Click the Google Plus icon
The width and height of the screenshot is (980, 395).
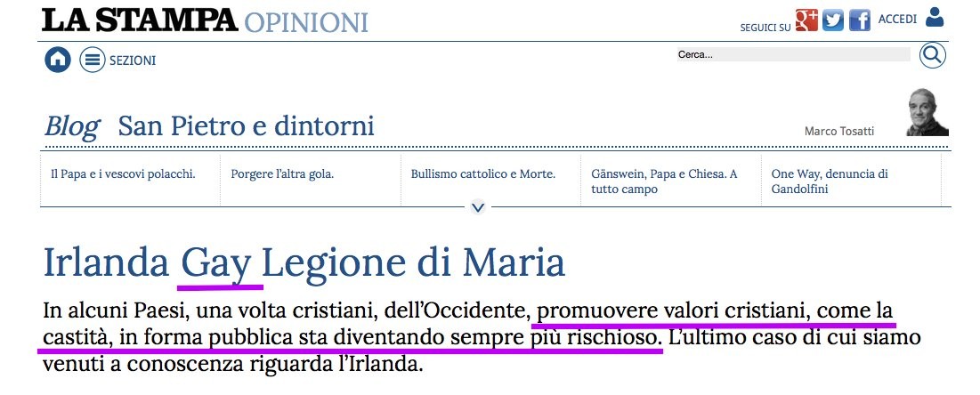pos(806,20)
